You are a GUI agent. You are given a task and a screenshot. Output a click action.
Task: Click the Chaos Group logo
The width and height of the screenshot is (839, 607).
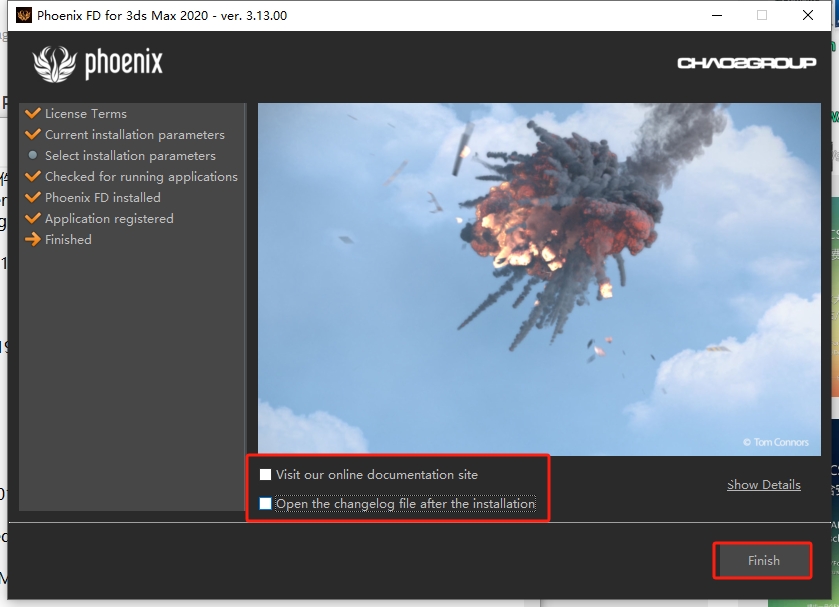[x=746, y=63]
